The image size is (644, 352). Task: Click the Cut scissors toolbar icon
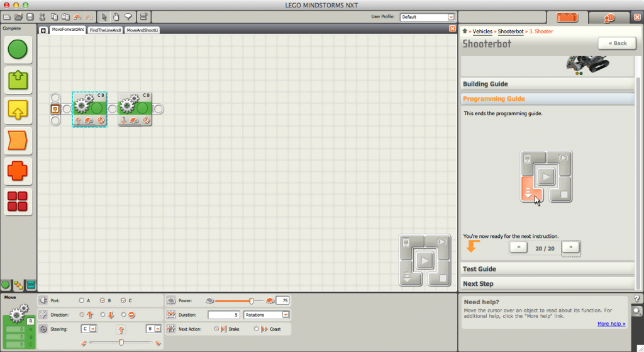pos(42,16)
